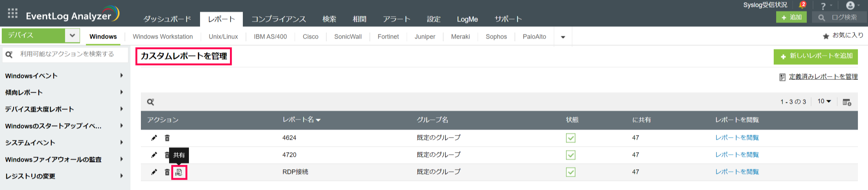Open the apps grid launcher icon

point(13,13)
